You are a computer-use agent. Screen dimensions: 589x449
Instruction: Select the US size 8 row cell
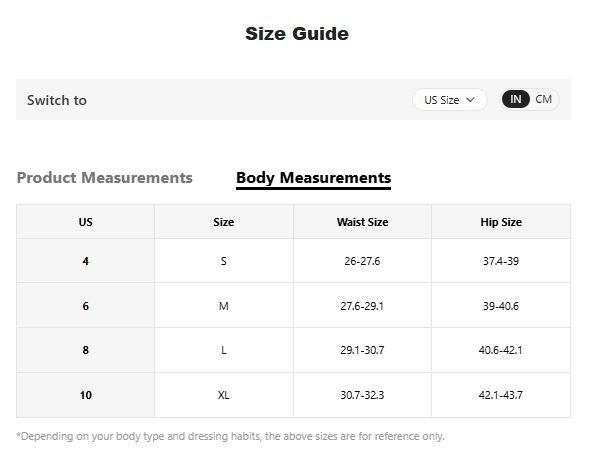point(85,350)
